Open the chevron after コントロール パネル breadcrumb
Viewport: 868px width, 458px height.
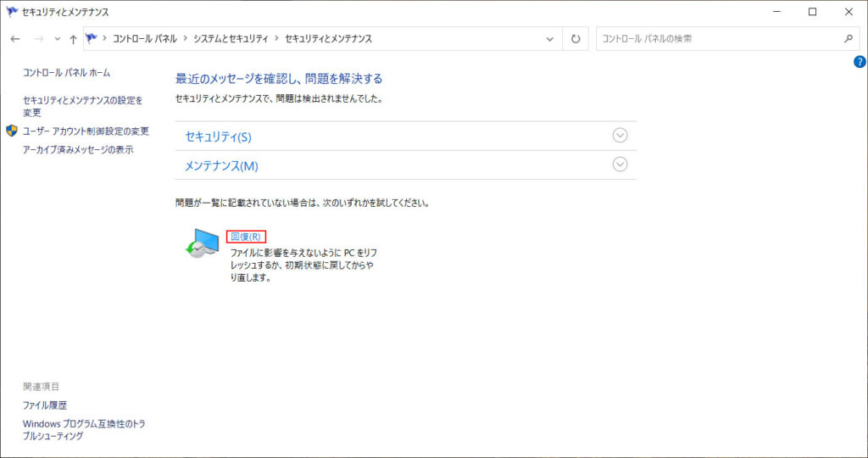pos(186,39)
